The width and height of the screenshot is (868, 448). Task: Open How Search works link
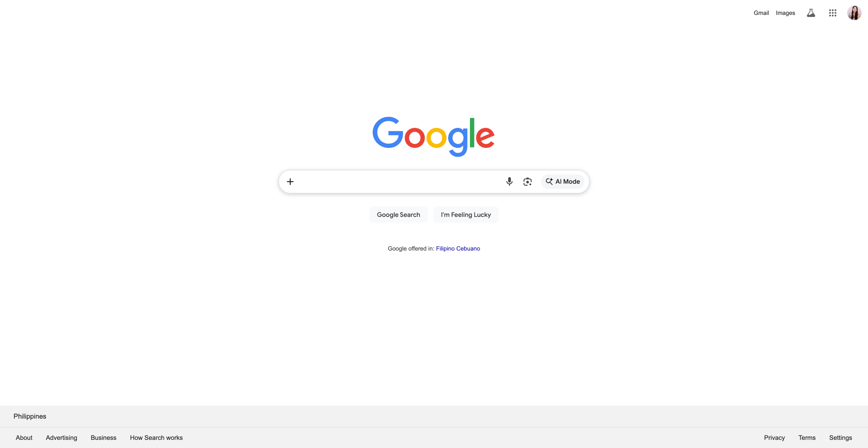156,437
